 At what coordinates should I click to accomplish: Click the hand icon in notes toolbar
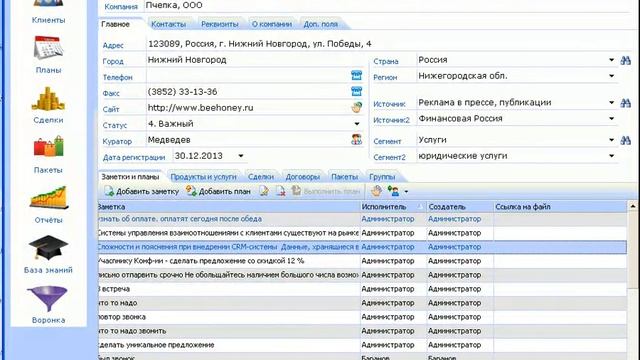[x=376, y=191]
